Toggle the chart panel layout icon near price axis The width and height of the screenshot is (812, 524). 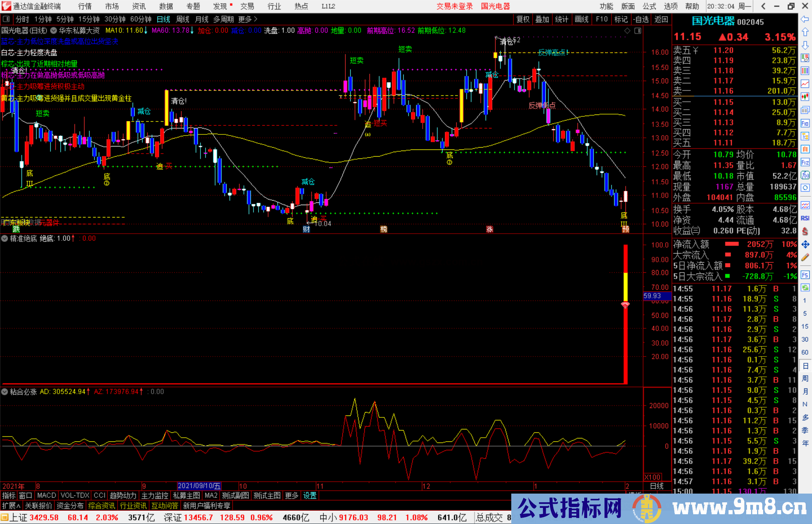638,31
